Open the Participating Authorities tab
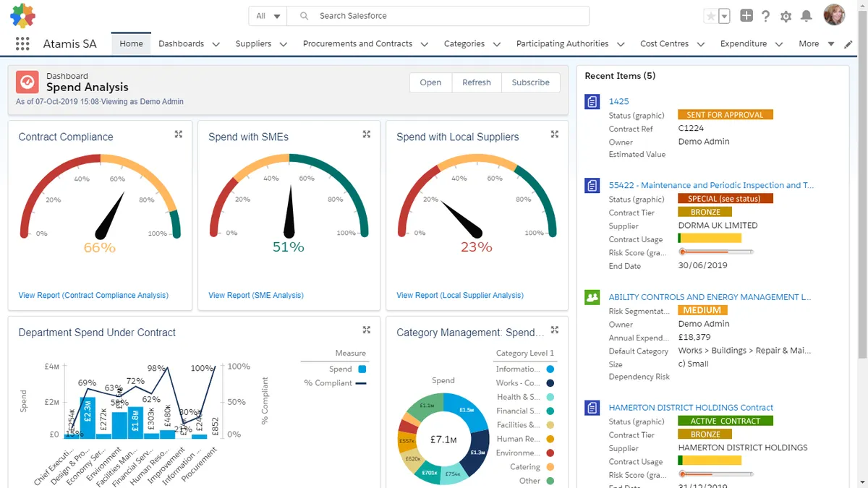868x488 pixels. tap(562, 43)
